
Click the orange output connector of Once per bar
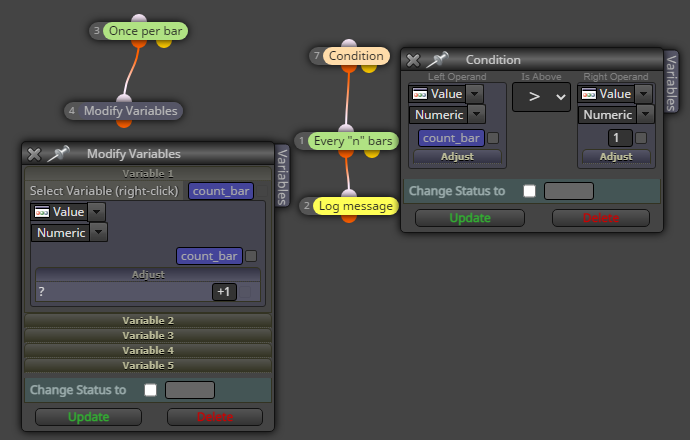click(139, 44)
